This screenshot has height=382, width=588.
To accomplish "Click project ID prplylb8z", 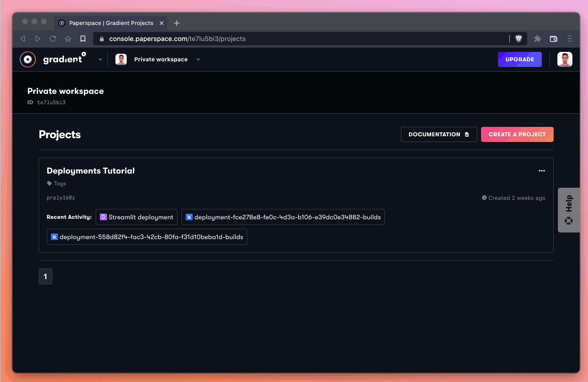I will tap(61, 198).
